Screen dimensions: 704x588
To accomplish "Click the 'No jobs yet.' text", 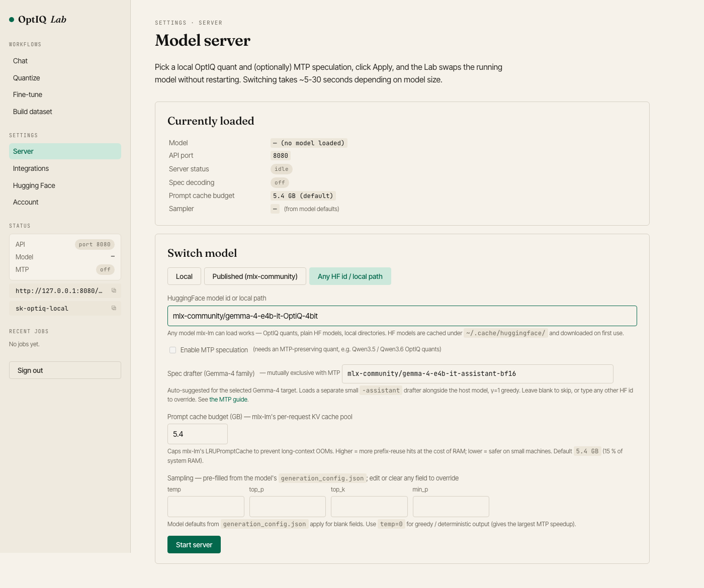I will click(24, 344).
